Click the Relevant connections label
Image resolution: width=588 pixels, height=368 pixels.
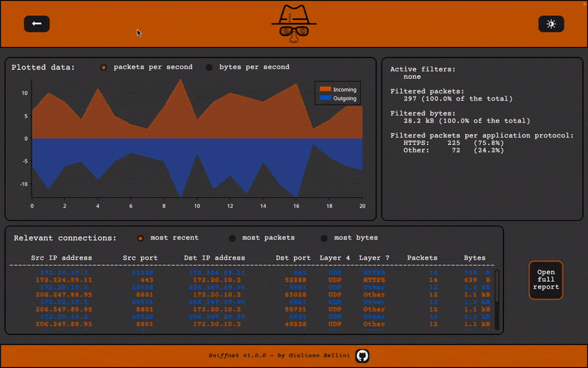point(65,238)
